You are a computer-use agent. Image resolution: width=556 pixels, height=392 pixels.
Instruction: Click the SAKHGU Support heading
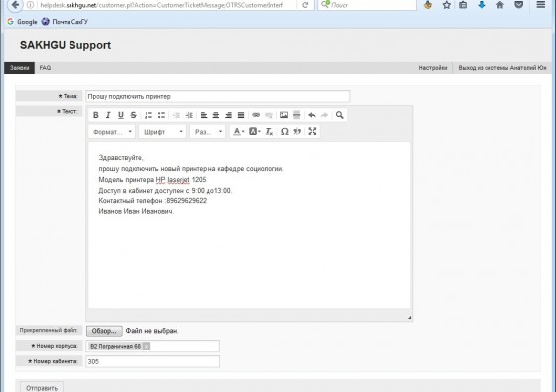[66, 45]
